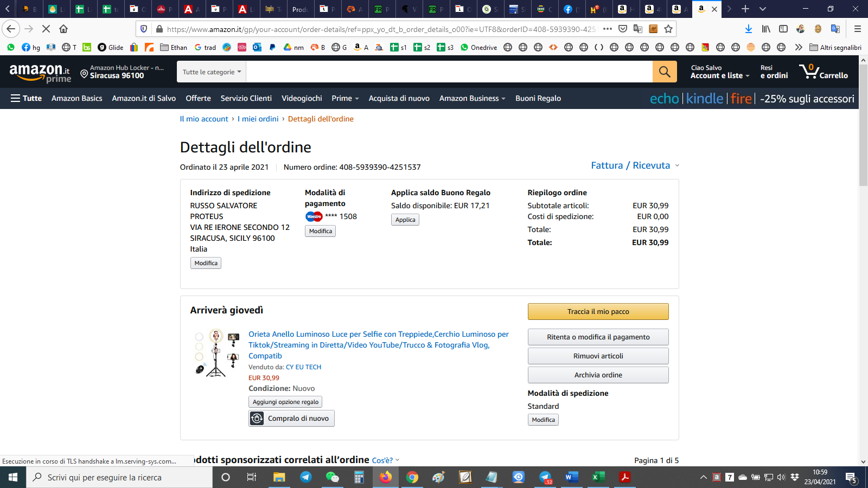Click the Compralo di nuovo button
The image size is (868, 488).
click(291, 418)
